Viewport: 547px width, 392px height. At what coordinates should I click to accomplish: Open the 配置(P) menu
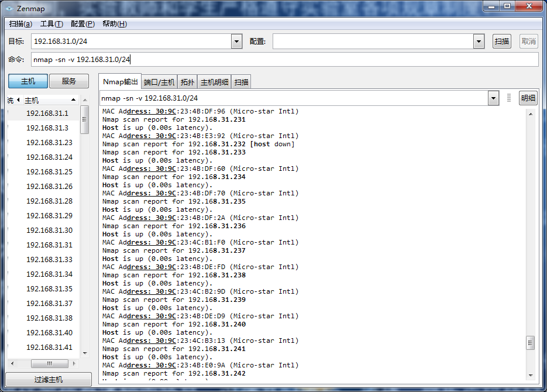click(82, 24)
